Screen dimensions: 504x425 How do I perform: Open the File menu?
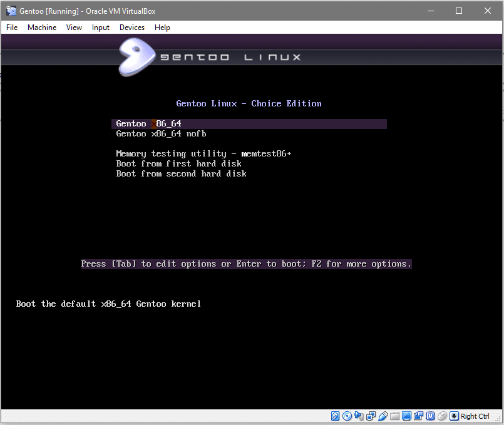[12, 28]
